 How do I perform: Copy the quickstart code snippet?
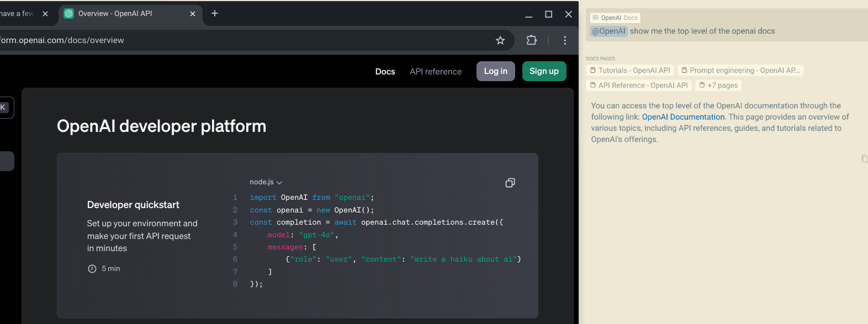pos(510,183)
